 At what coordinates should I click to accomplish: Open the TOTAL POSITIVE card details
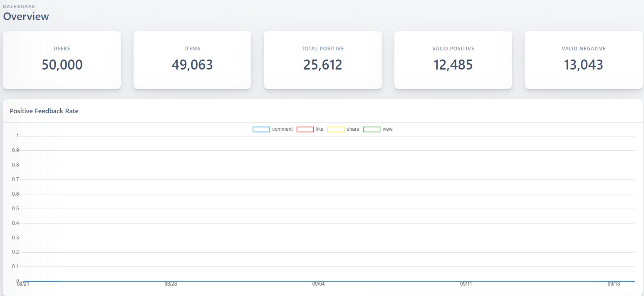323,60
